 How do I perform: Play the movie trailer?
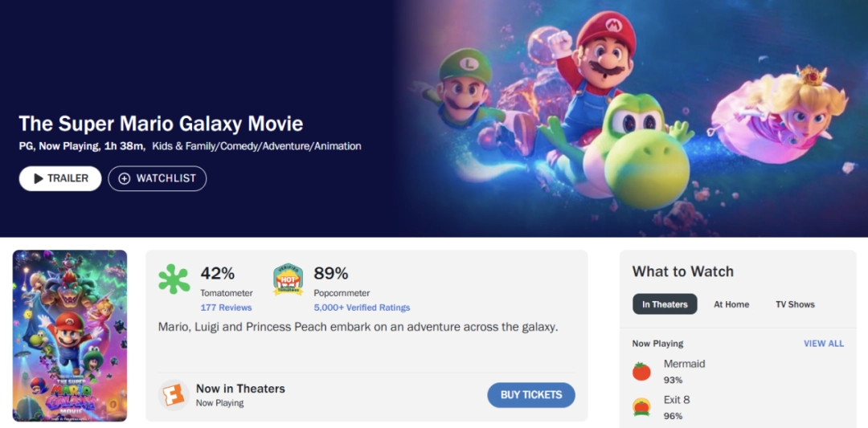click(60, 178)
